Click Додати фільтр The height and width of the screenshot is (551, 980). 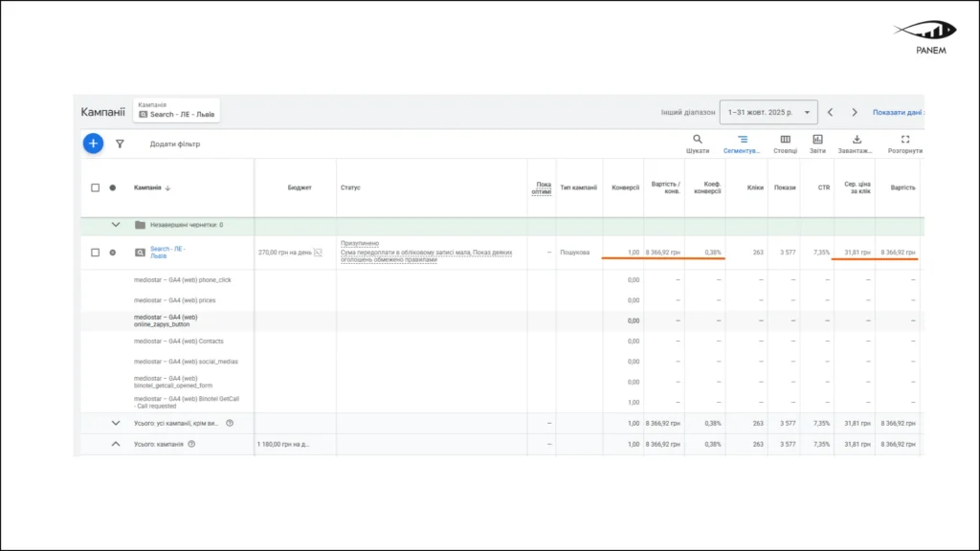tap(175, 143)
